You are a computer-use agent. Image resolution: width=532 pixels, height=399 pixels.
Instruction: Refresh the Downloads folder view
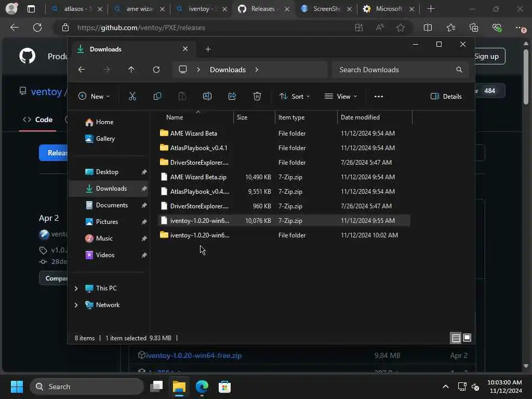coord(156,70)
